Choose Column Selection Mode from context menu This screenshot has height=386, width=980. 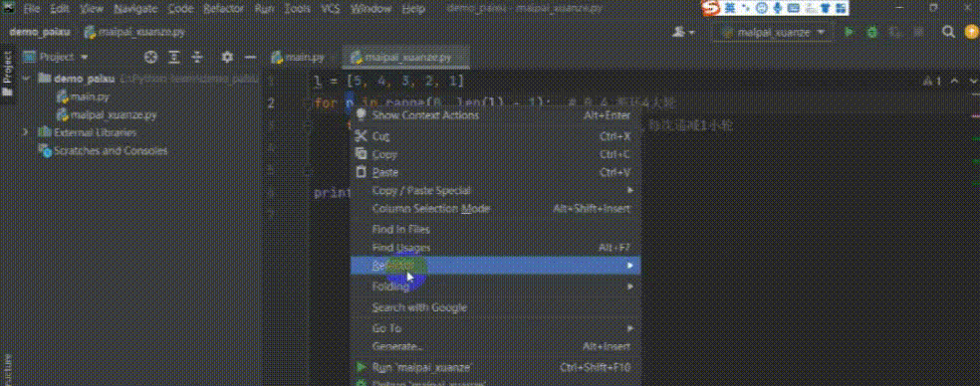495,209
